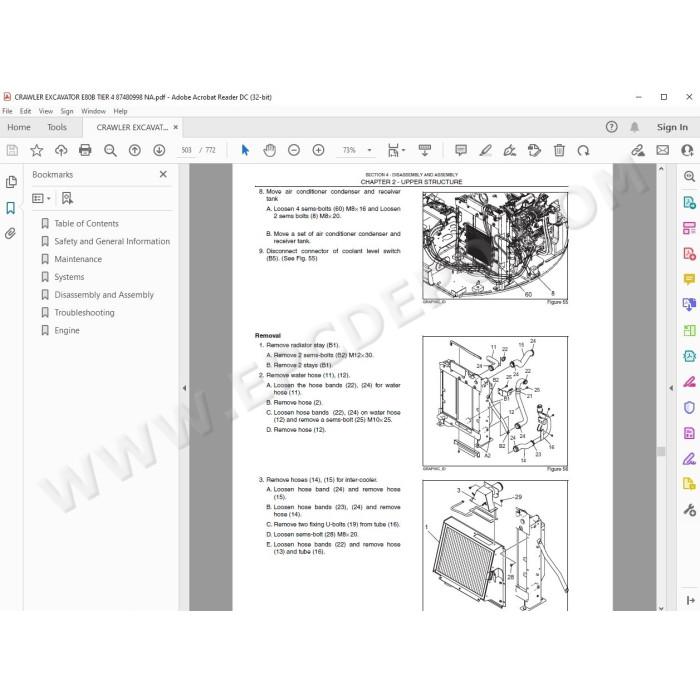Click the vertical scrollbar thumb
This screenshot has height=700, width=700.
661,451
